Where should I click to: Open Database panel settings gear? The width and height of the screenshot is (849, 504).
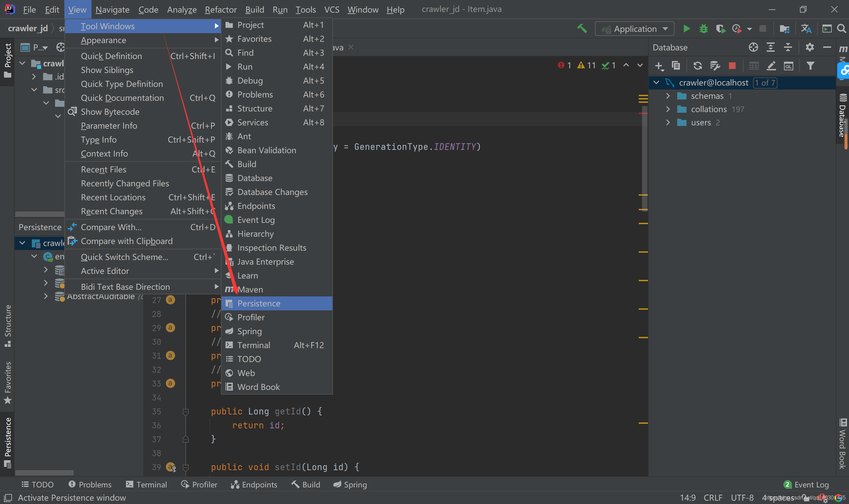click(810, 47)
